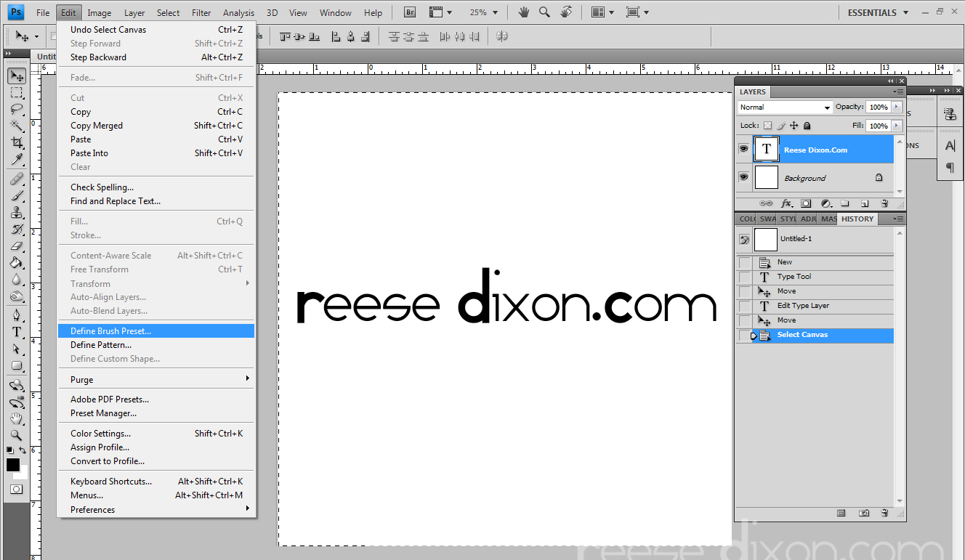Open the History panel options menu

click(x=899, y=219)
